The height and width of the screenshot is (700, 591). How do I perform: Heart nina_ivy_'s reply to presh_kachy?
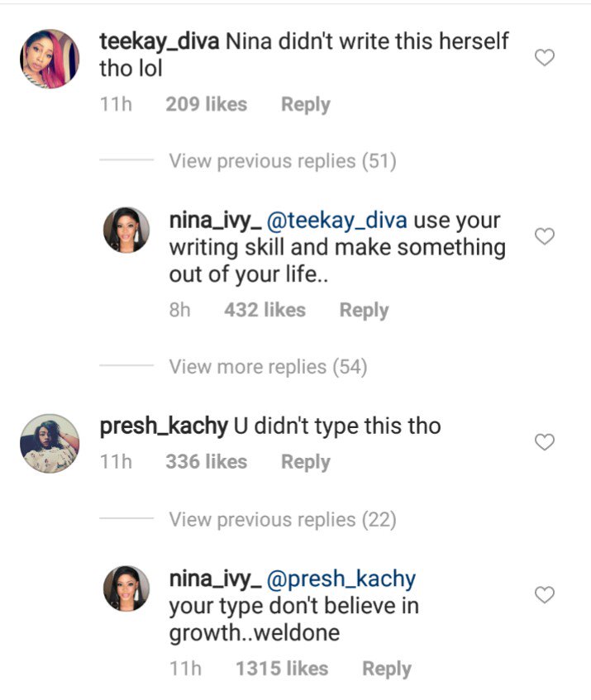pos(544,594)
